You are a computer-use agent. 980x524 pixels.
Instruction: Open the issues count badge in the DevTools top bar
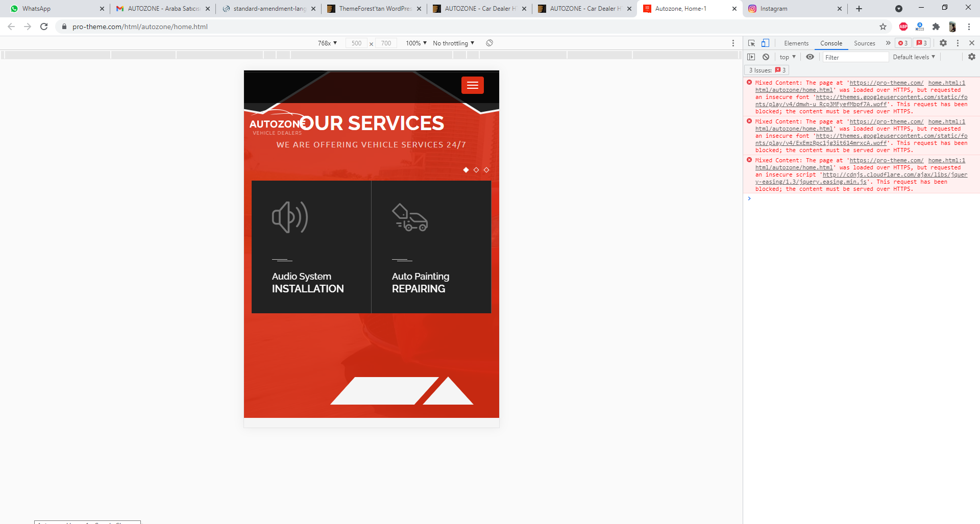tap(922, 43)
